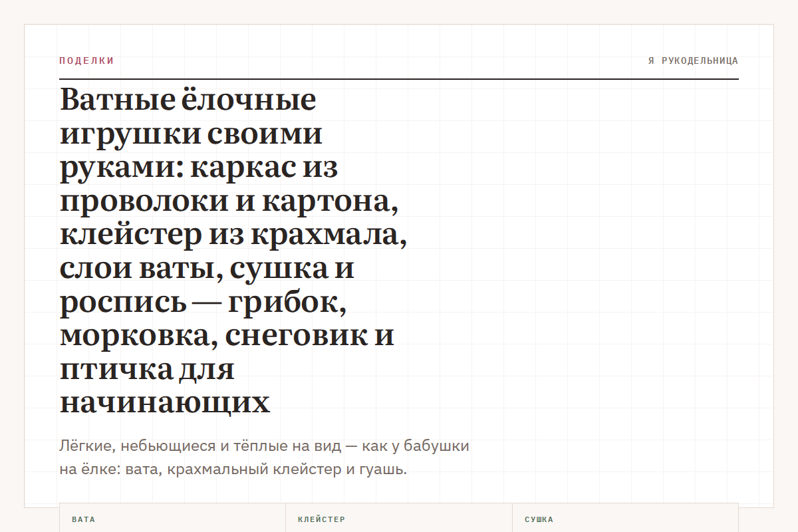
Task: Select the СУШКА card label
Action: coord(539,519)
